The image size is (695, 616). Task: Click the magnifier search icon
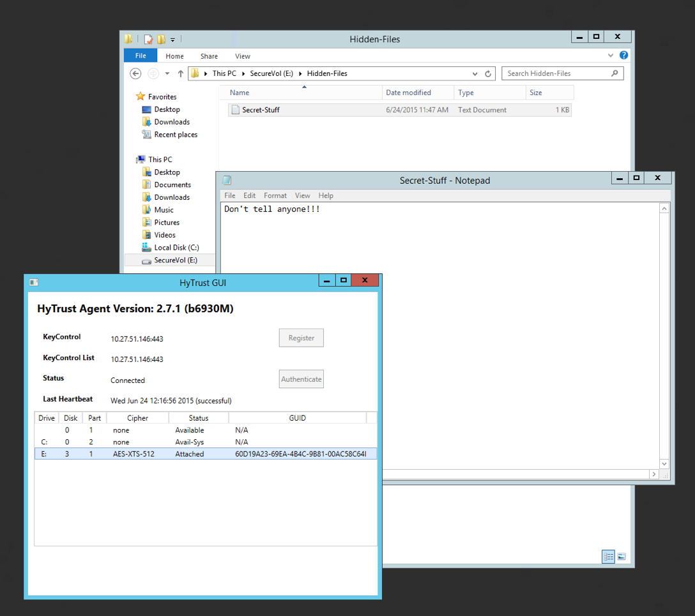pos(615,73)
